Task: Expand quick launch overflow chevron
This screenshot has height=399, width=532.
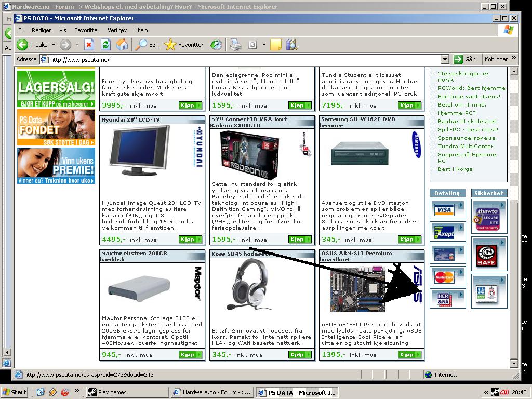Action: coord(77,391)
